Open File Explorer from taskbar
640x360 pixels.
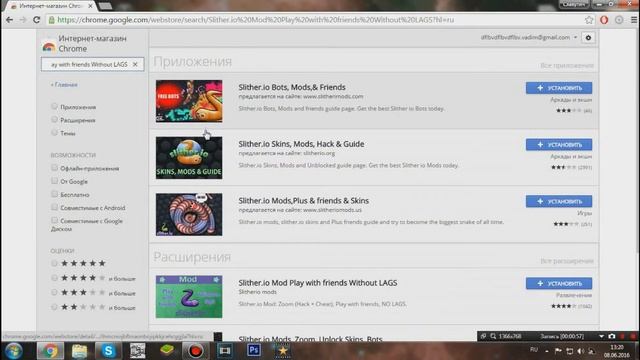click(x=79, y=351)
